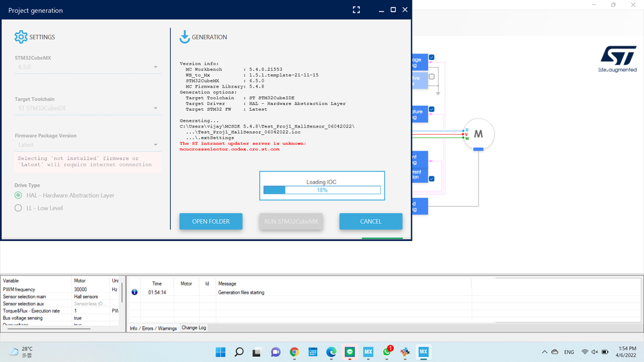This screenshot has height=362, width=644.
Task: Open the LINE app in the taskbar
Action: tap(349, 352)
